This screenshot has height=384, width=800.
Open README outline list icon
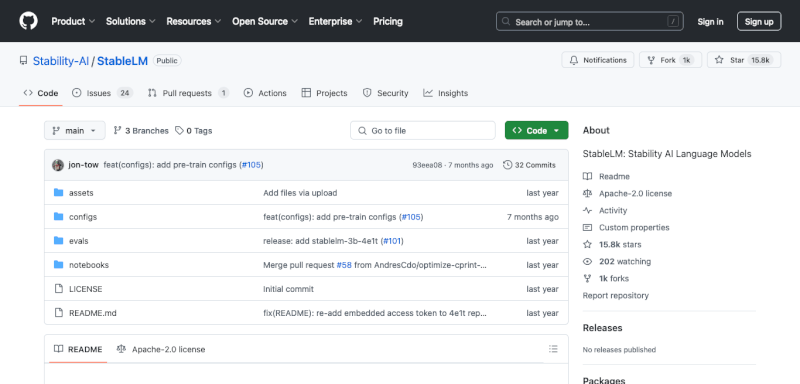coord(553,349)
